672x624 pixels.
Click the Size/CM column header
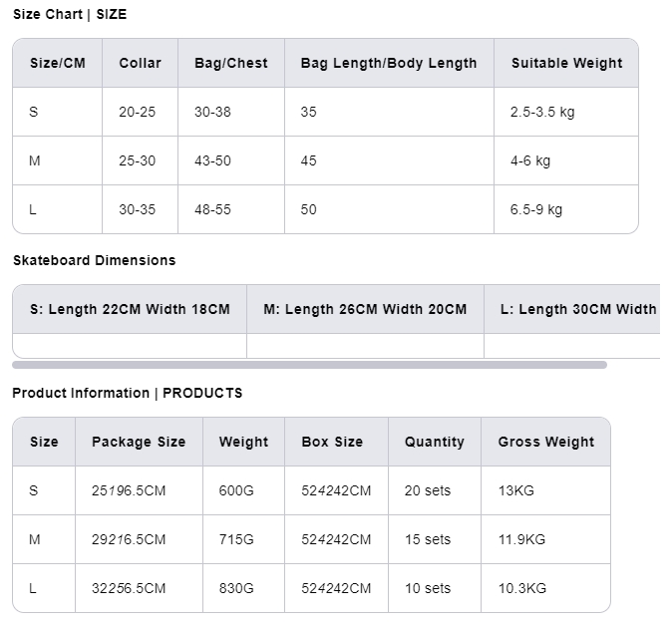click(x=58, y=63)
